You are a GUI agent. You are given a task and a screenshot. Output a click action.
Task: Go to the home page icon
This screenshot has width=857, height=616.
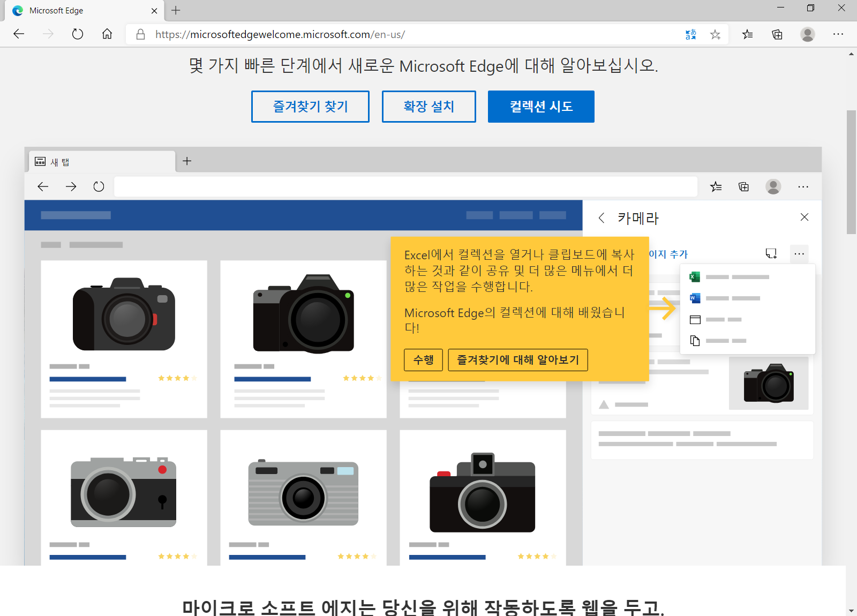pos(107,34)
